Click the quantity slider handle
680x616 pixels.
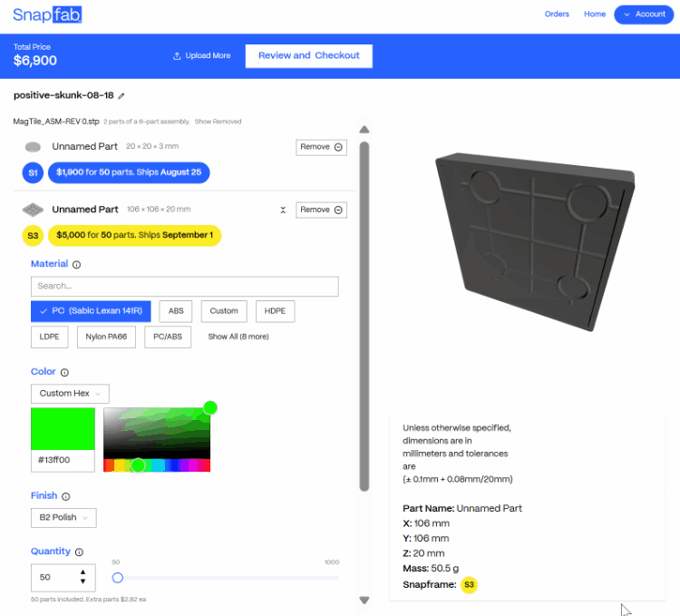[118, 578]
